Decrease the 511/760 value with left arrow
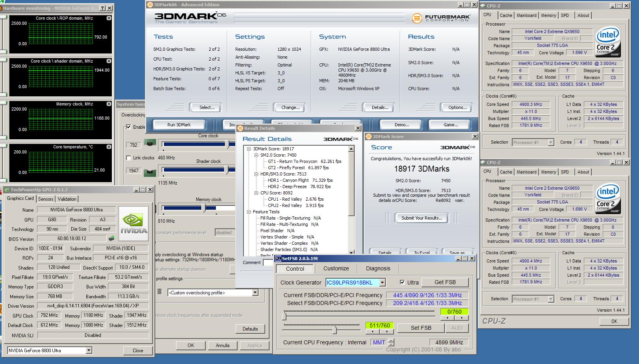639x364 pixels. pos(373,332)
